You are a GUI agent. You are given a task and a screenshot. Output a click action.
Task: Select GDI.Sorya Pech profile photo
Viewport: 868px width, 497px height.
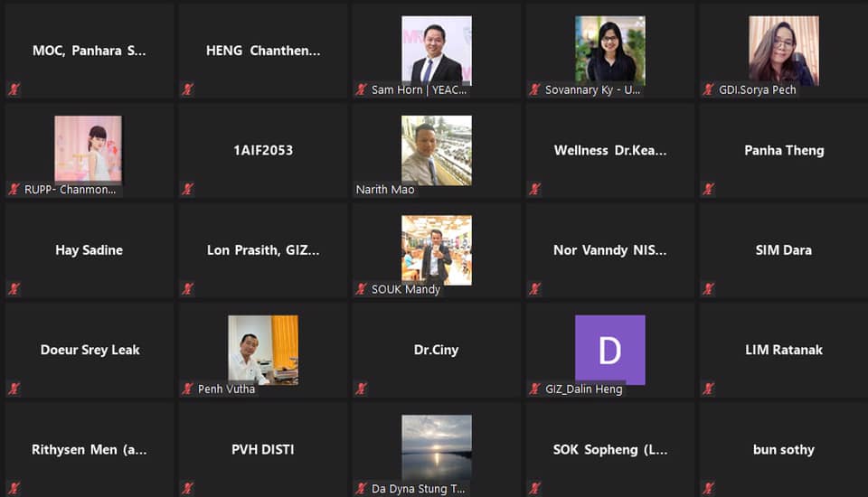tap(784, 51)
